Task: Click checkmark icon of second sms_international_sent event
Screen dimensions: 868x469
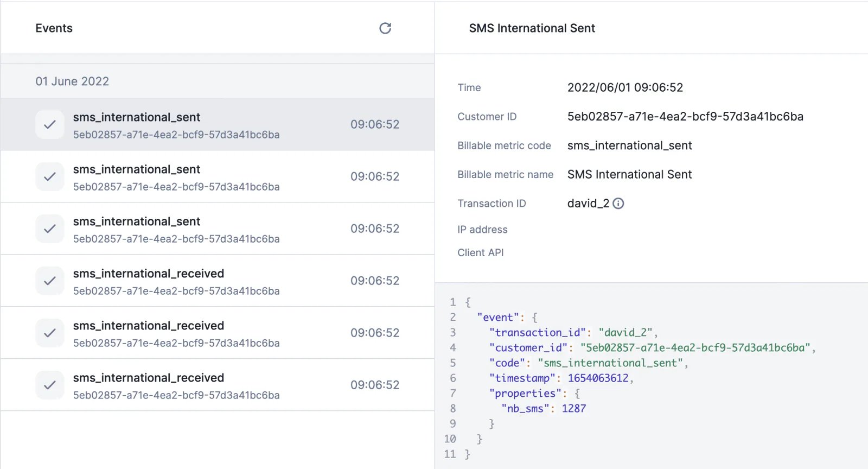Action: (50, 176)
